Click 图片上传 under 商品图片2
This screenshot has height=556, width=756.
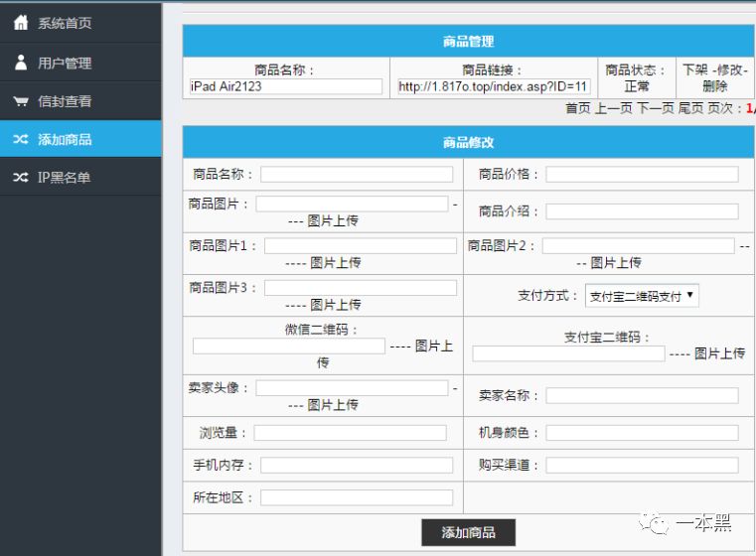616,262
